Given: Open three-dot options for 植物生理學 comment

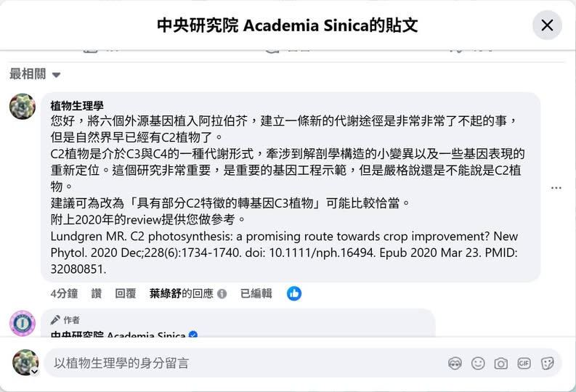Looking at the screenshot, I should pos(556,187).
